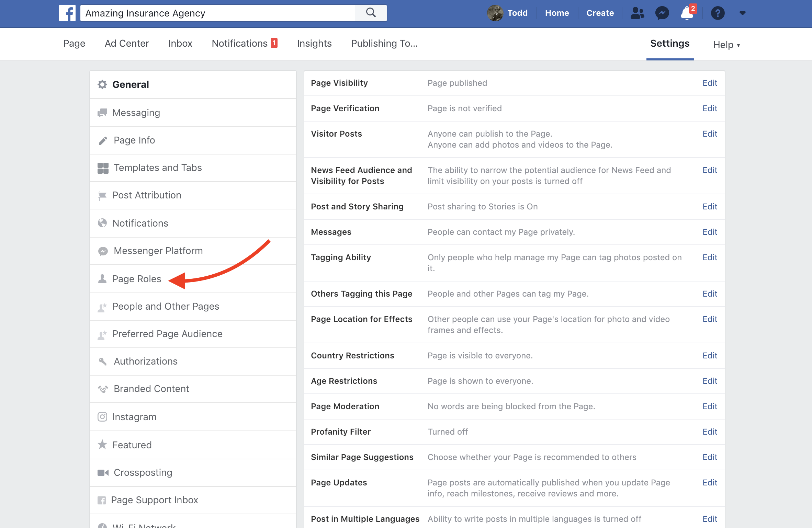The width and height of the screenshot is (812, 528).
Task: Select the Crossposting sidebar item
Action: coord(143,472)
